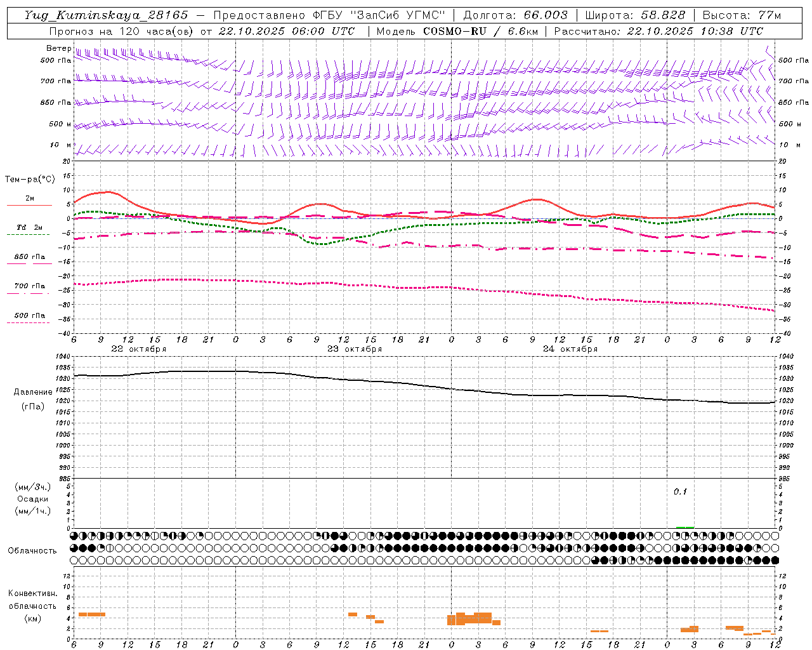Click the Давление pressure panel label
The height and width of the screenshot is (650, 812).
click(33, 392)
